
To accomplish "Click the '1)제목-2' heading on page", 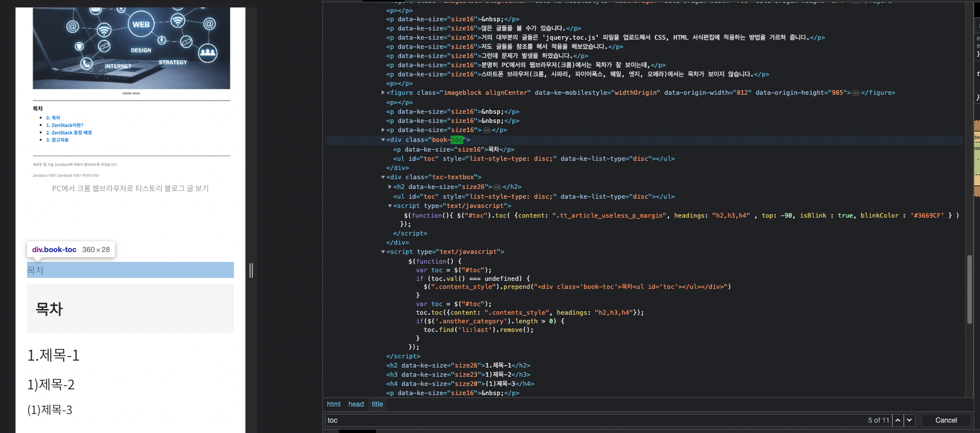I will tap(51, 384).
